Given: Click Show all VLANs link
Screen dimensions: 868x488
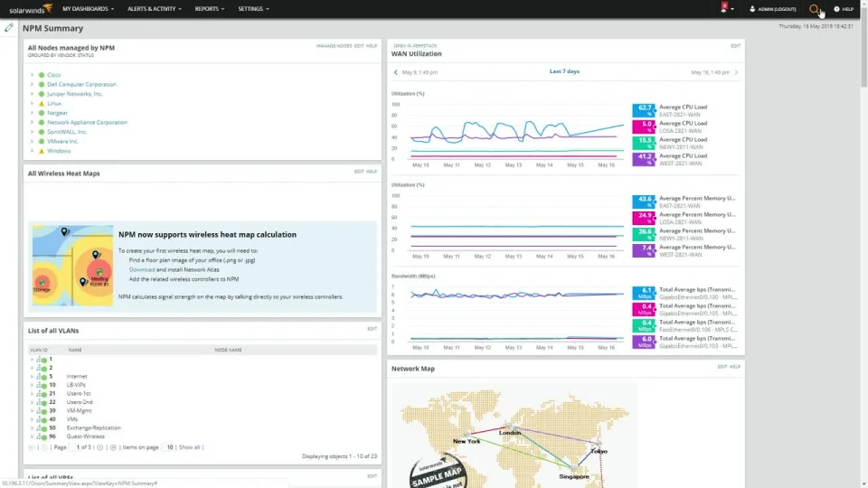Looking at the screenshot, I should 189,447.
